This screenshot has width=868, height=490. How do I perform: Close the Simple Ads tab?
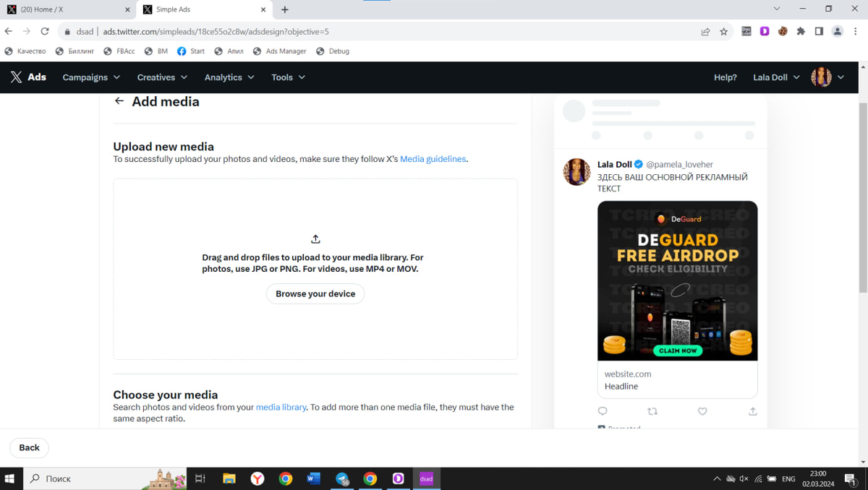(263, 9)
